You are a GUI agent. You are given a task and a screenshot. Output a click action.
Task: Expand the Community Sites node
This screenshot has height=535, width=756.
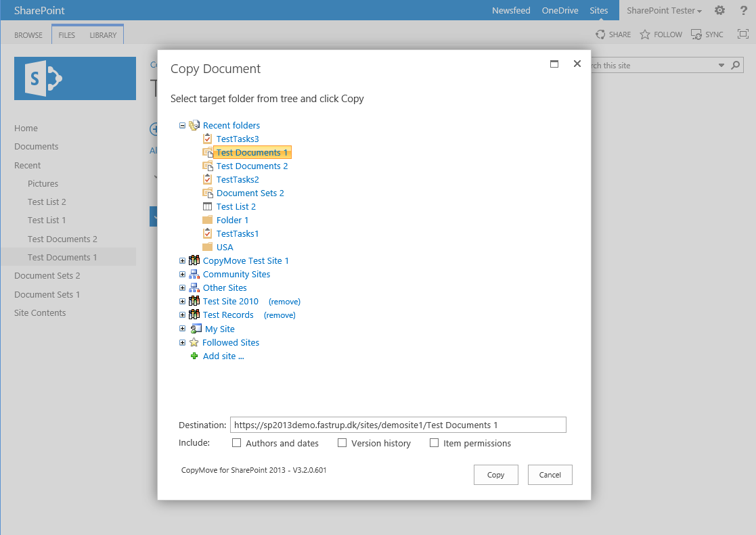tap(182, 274)
